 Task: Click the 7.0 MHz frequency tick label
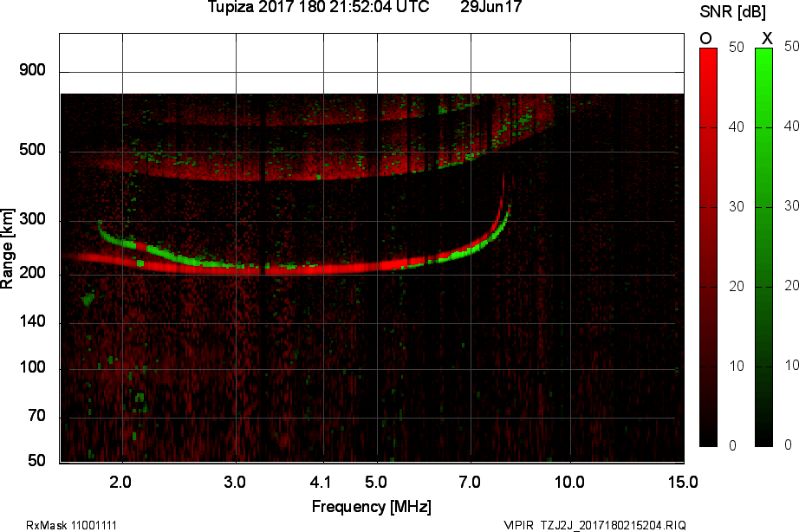[x=470, y=482]
